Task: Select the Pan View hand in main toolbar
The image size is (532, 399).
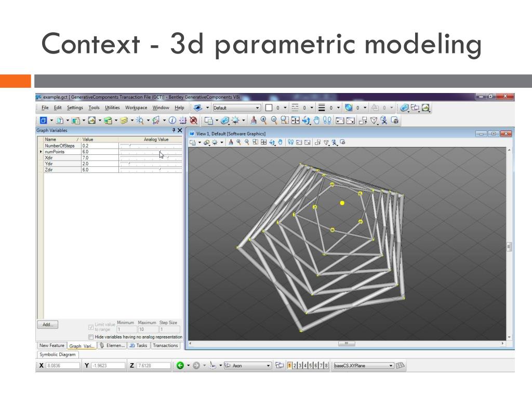Action: tap(316, 121)
